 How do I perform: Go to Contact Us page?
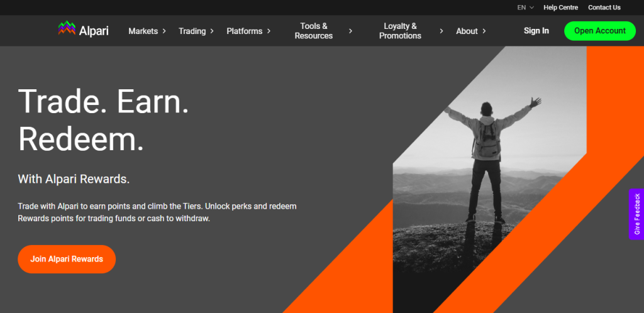pos(604,8)
